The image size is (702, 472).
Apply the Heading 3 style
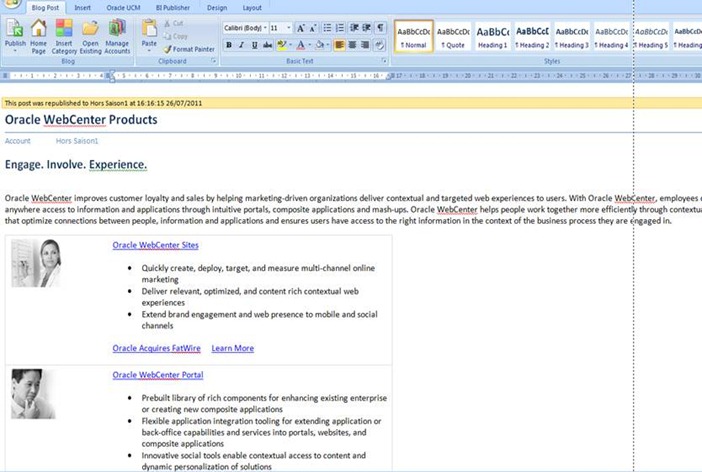click(572, 37)
